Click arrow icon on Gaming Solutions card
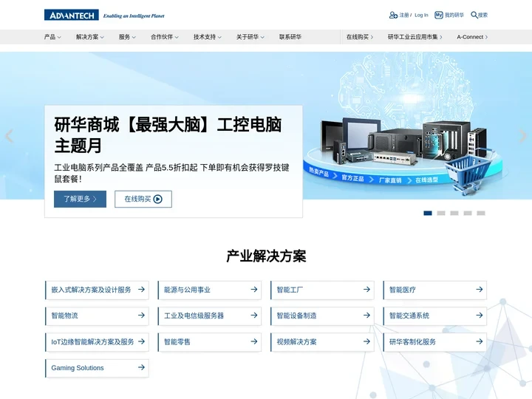The height and width of the screenshot is (399, 532). tap(141, 367)
